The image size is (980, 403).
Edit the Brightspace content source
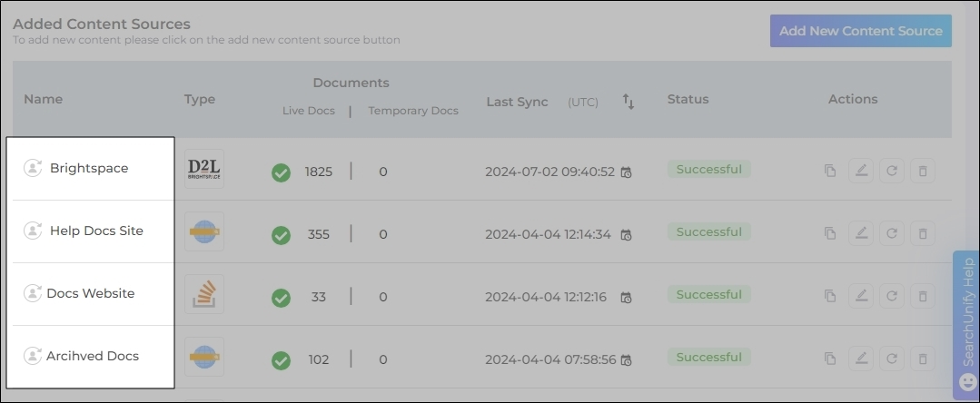[x=861, y=171]
